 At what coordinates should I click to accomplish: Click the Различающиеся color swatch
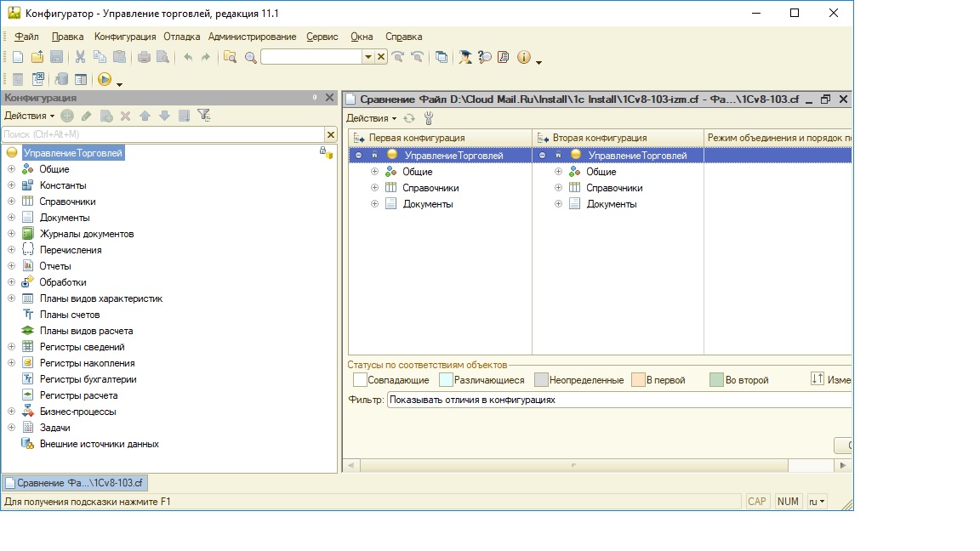coord(445,380)
